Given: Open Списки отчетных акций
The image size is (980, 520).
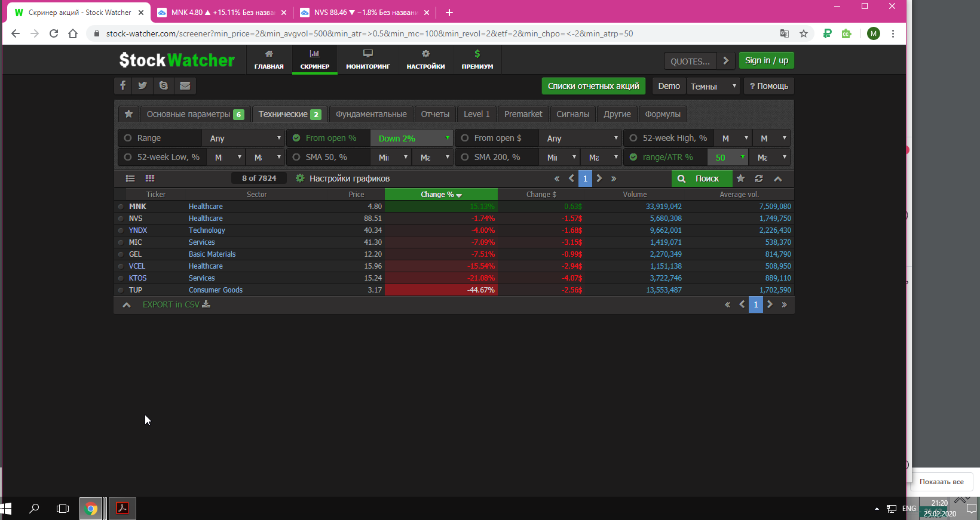Looking at the screenshot, I should [x=593, y=86].
